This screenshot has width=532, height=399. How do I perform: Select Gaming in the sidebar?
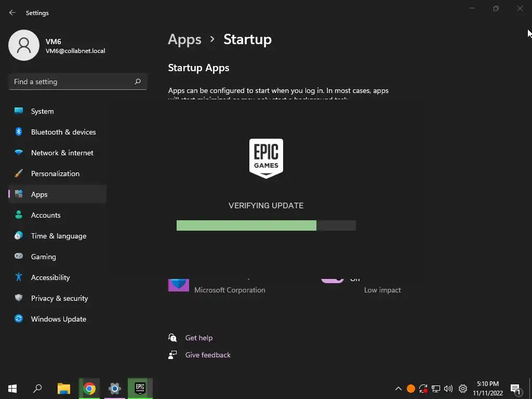pos(57,257)
